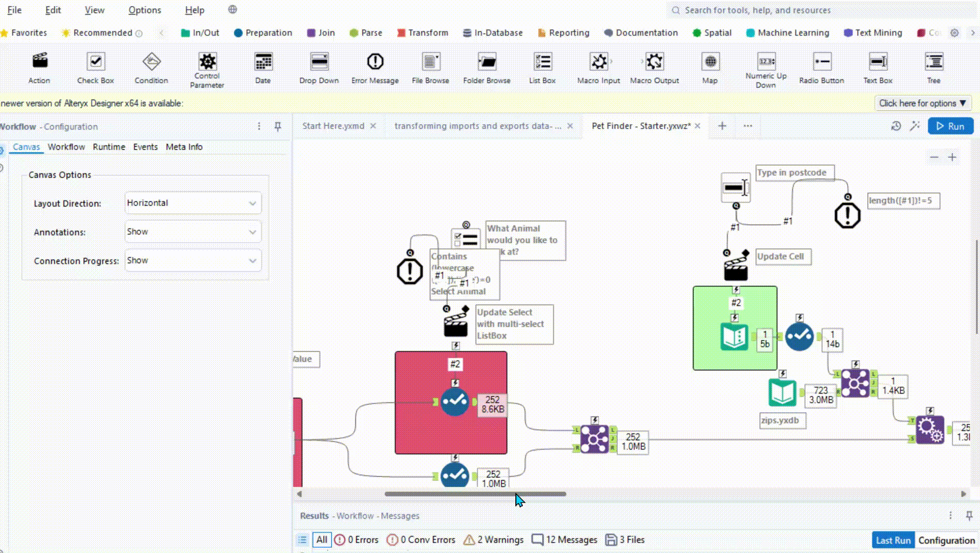Open the palette settings gear icon
The height and width of the screenshot is (553, 980).
pos(955,33)
